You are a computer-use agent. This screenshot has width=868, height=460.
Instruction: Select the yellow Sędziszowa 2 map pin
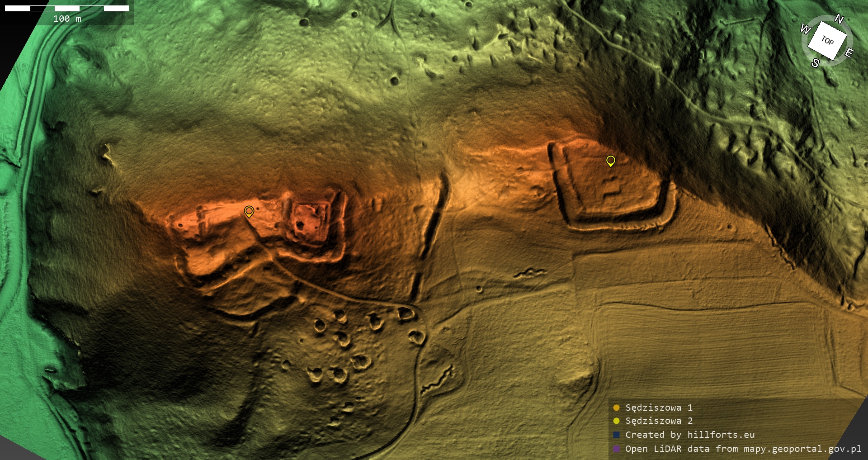coord(610,161)
